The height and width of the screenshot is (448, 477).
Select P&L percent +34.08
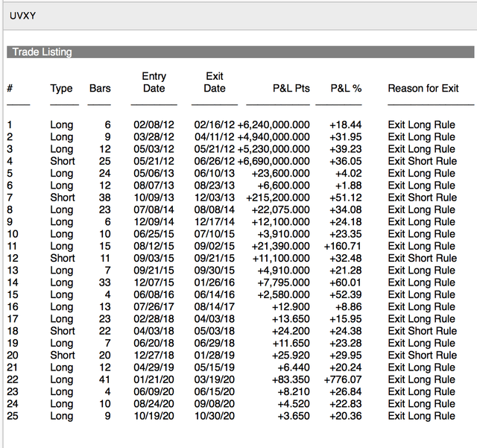(346, 209)
